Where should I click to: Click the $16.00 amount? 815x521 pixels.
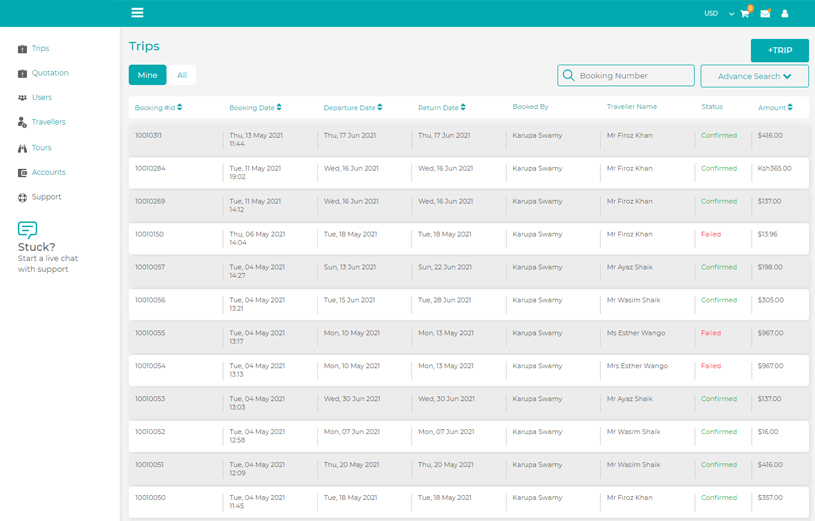pyautogui.click(x=768, y=432)
